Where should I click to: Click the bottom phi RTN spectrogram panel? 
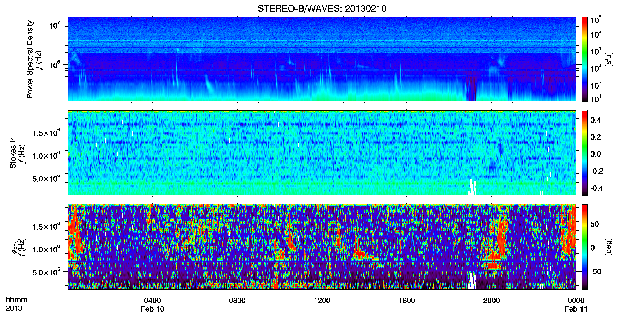322,247
